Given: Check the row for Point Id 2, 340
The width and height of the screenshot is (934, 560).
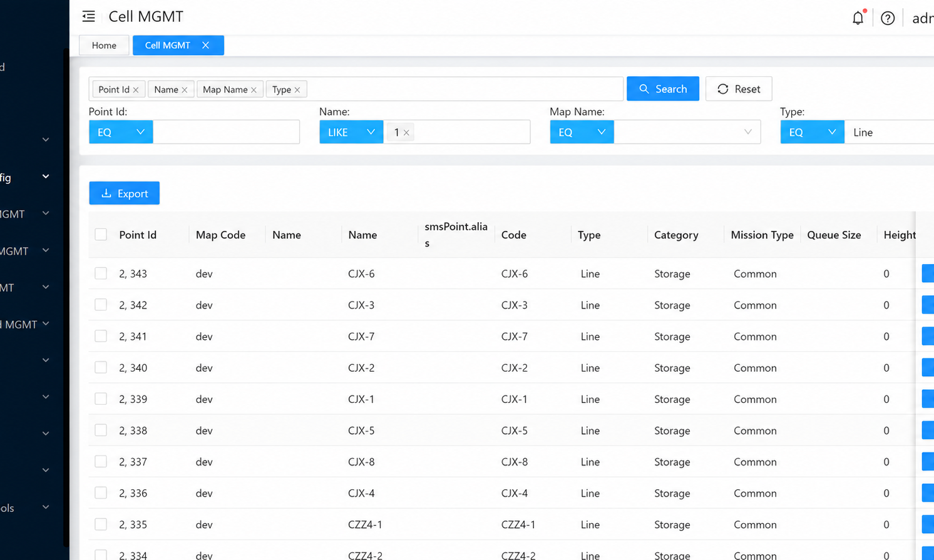Looking at the screenshot, I should click(x=101, y=367).
